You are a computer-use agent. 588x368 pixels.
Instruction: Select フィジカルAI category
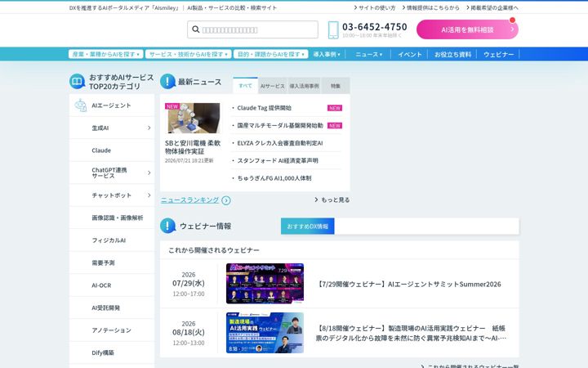[x=112, y=240]
